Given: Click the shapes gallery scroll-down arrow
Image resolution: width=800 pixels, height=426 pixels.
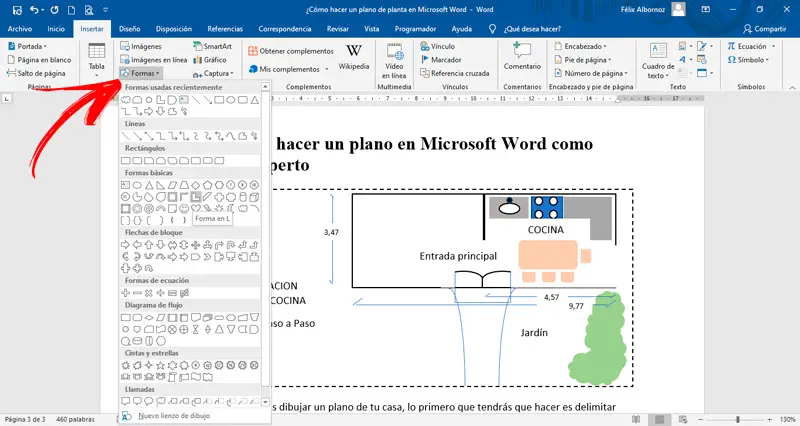Looking at the screenshot, I should click(265, 402).
